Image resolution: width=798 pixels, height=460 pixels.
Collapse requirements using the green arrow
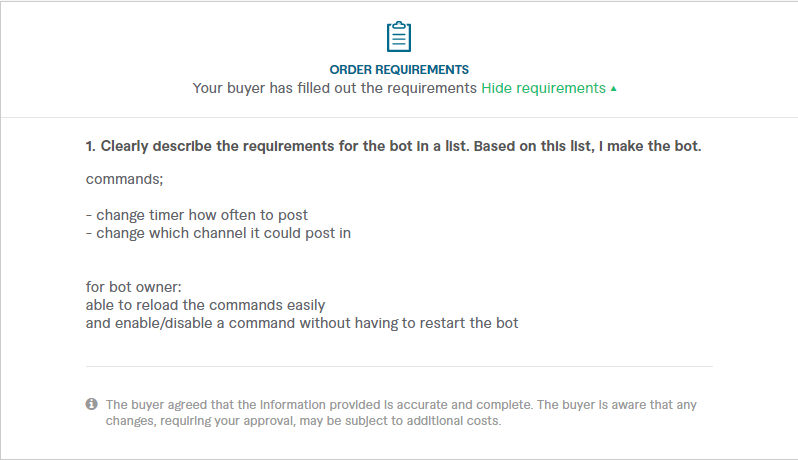[x=613, y=89]
